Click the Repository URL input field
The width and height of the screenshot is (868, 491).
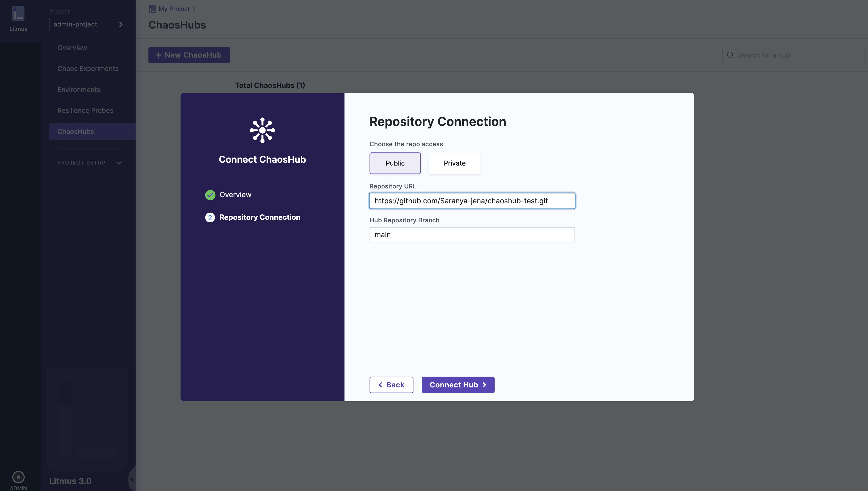coord(472,201)
